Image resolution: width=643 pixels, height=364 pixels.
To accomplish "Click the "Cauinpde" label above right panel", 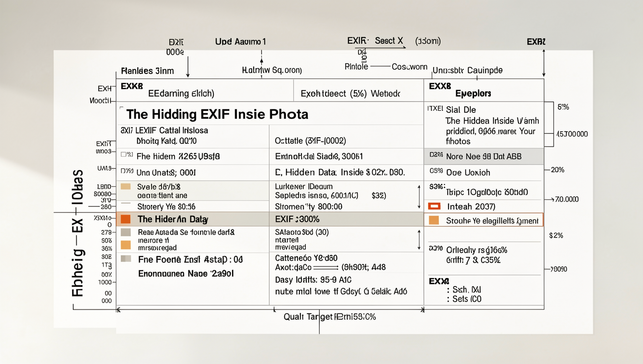I will (485, 70).
